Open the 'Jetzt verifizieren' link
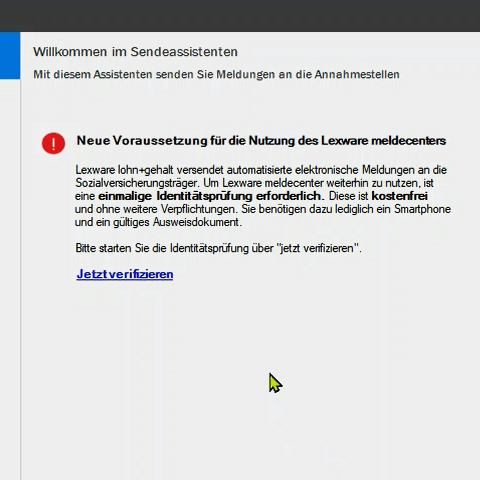 coord(125,274)
